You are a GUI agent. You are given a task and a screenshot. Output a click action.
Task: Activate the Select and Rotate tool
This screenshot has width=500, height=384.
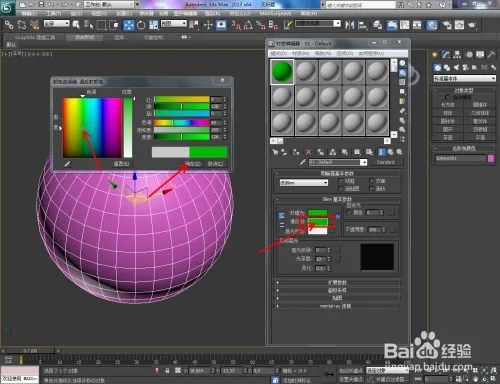tap(141, 25)
